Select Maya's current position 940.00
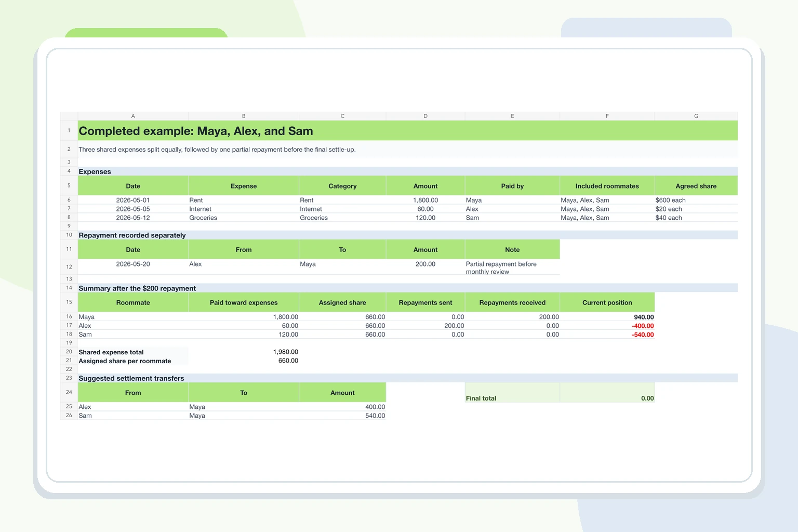798x532 pixels. click(607, 317)
